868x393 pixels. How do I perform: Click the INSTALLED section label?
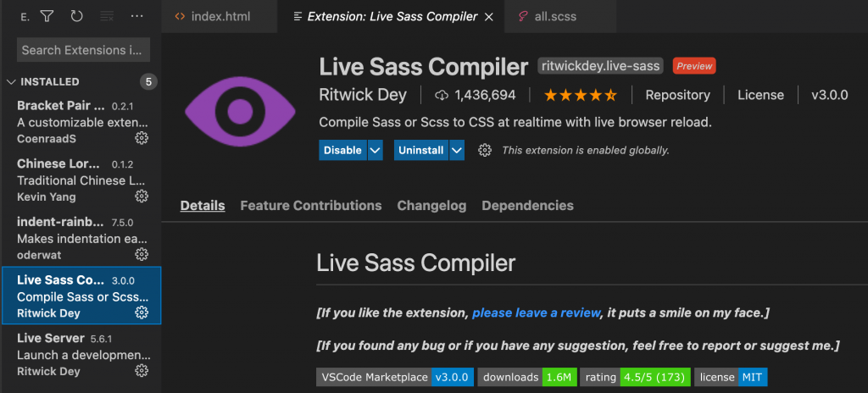click(50, 82)
